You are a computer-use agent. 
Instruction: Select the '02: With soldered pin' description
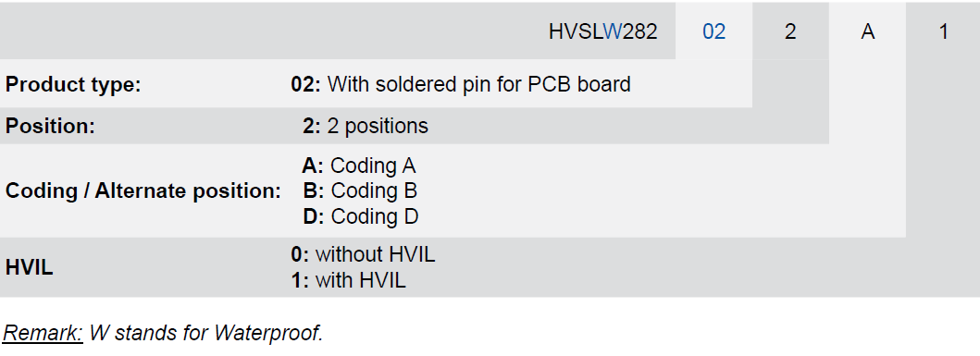(461, 84)
